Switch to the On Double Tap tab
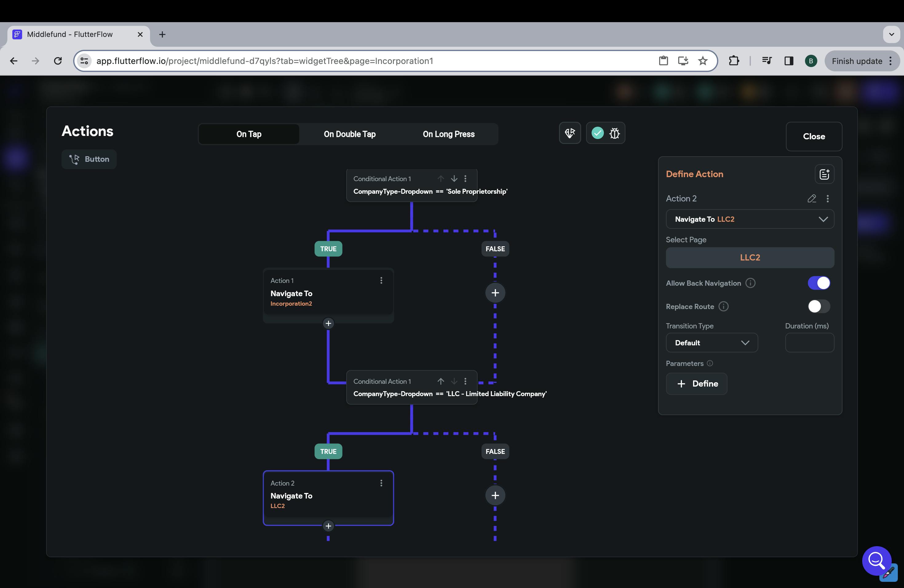904x588 pixels. pos(349,134)
